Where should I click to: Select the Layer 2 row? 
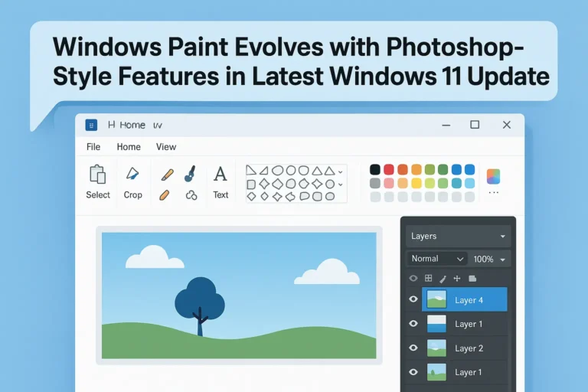tap(464, 348)
